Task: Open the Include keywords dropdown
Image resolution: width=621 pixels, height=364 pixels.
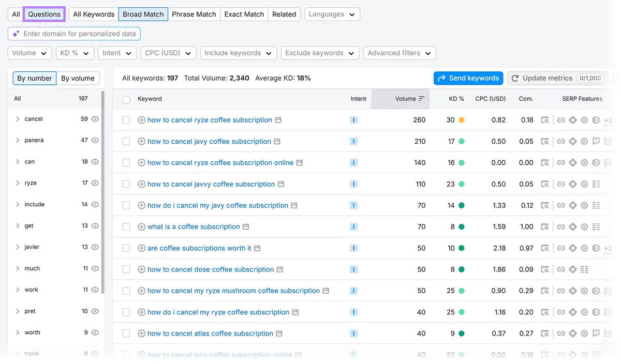Action: 239,53
